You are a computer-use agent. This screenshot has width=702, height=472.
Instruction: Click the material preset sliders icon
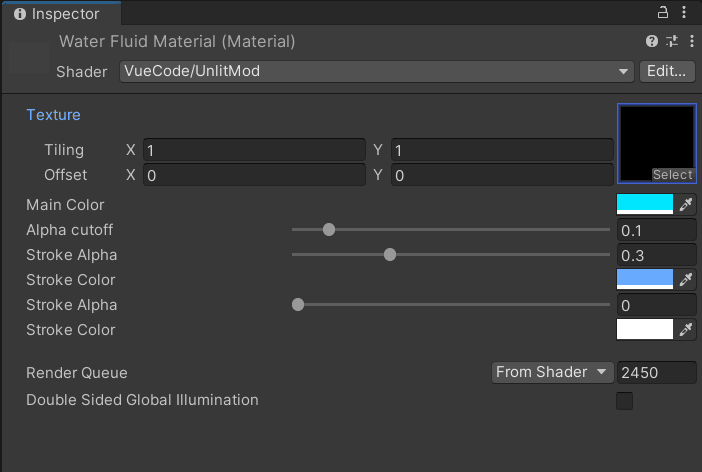(672, 41)
